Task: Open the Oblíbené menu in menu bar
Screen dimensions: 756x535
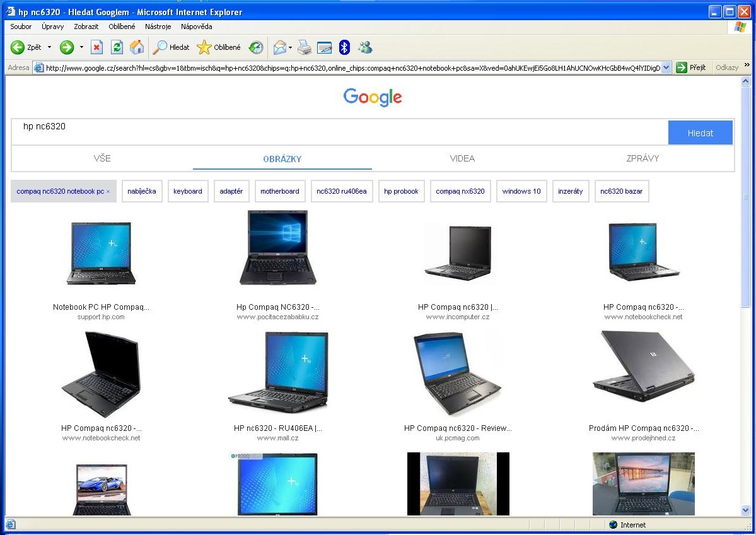Action: 122,26
